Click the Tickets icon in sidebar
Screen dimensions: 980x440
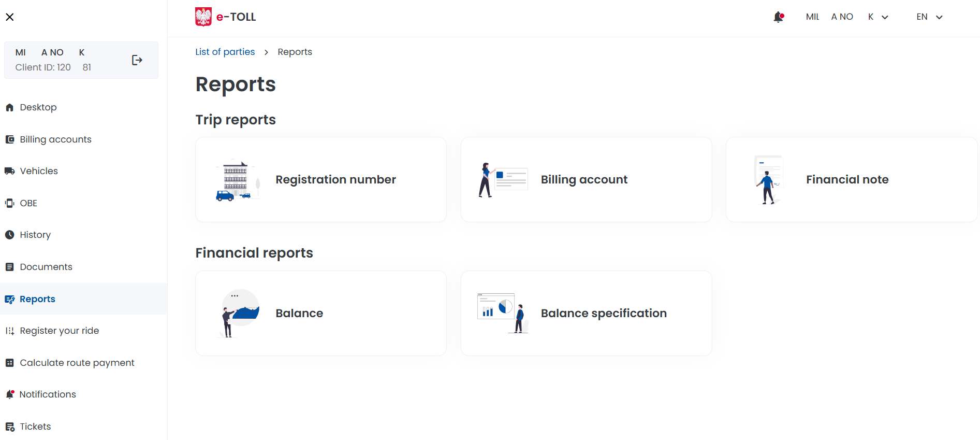(10, 427)
